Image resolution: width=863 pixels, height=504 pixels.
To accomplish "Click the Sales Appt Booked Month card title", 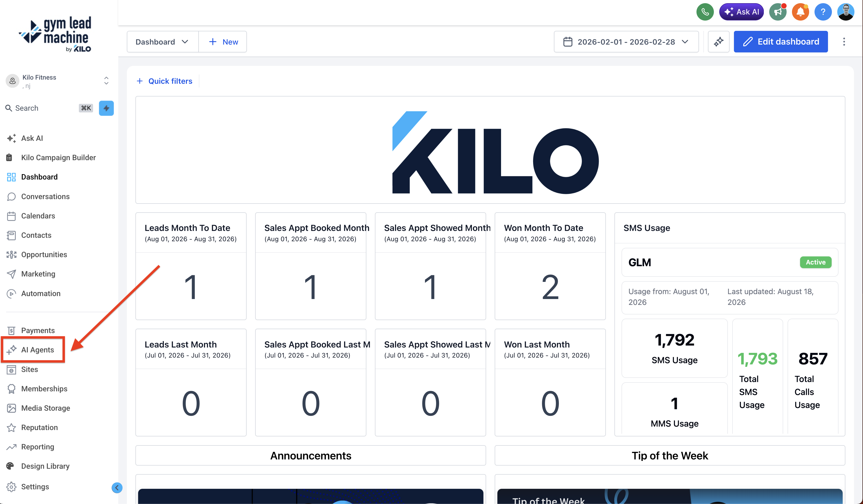I will pyautogui.click(x=317, y=228).
